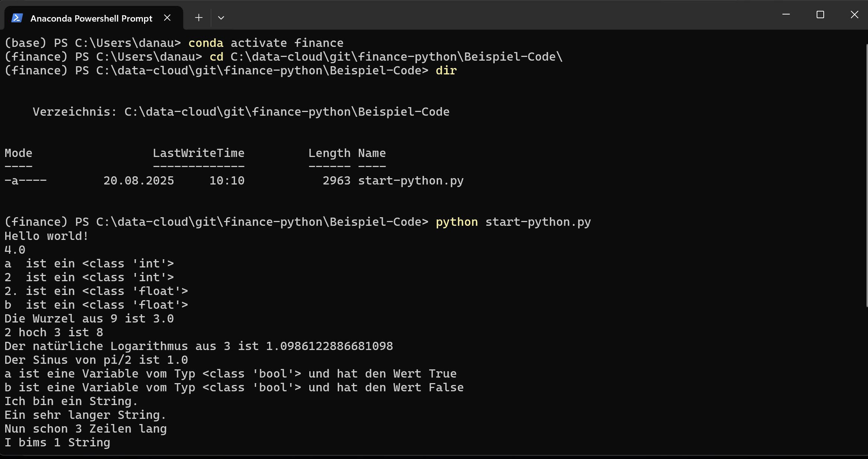
Task: Select the Anaconda Powershell Prompt tab title
Action: coord(91,18)
